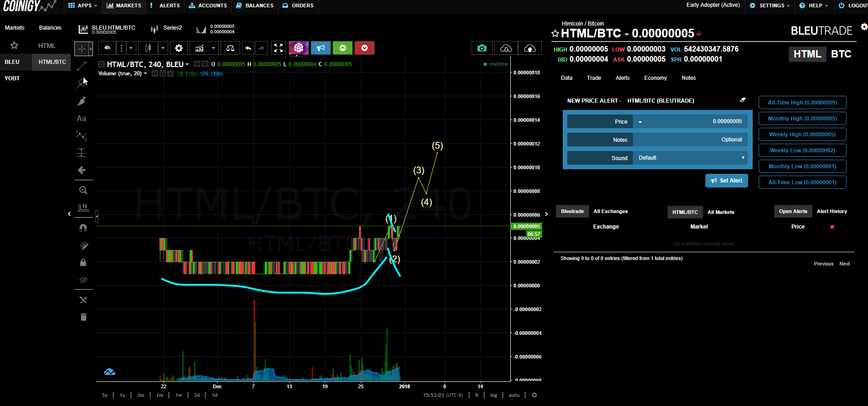Screen dimensions: 868x406
Task: Select the Weekly Low (0.00000002) preset
Action: (802, 151)
